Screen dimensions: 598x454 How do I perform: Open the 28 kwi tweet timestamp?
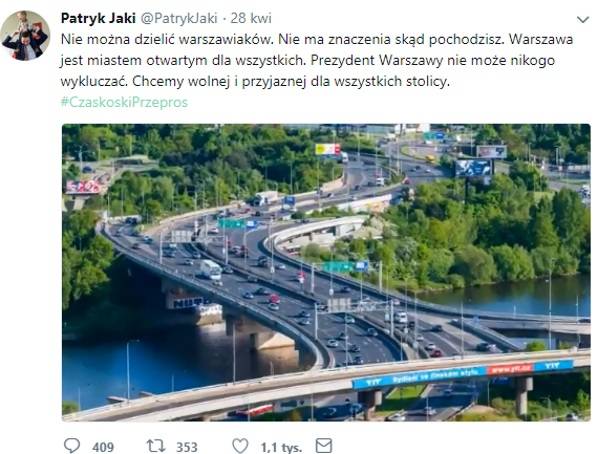[x=251, y=18]
